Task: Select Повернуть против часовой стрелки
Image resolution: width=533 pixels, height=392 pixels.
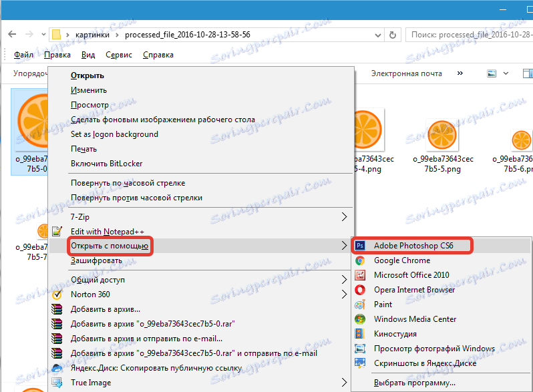Action: [200, 198]
